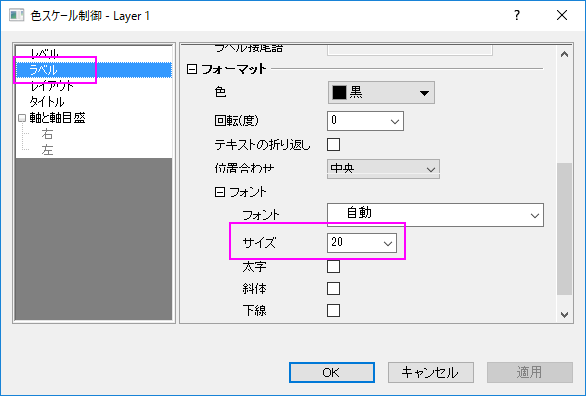Viewport: 586px width, 396px height.
Task: Click the dialog title bar icon
Action: [16, 15]
